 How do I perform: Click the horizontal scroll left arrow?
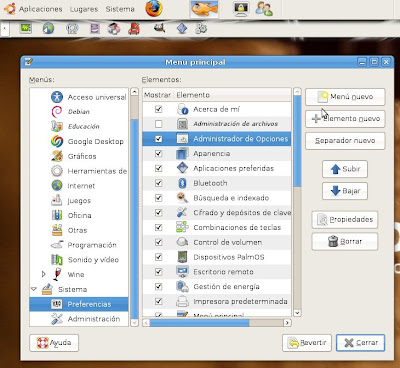click(146, 323)
